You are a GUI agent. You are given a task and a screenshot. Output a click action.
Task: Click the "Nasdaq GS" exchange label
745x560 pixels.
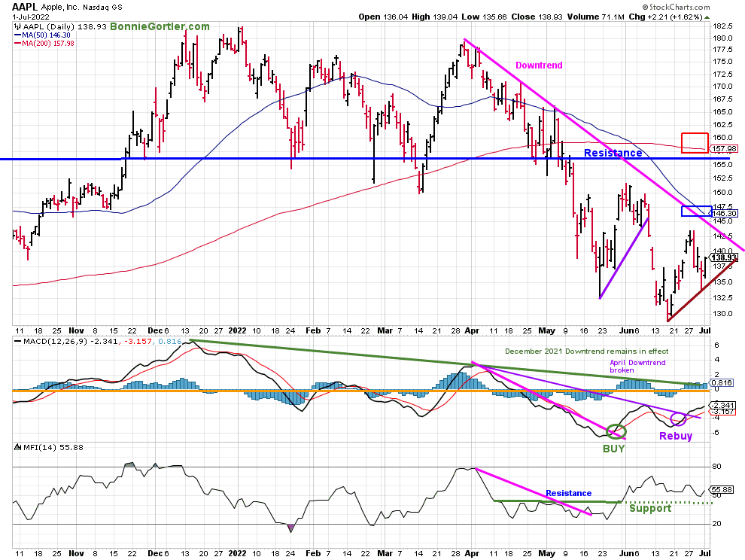(102, 7)
